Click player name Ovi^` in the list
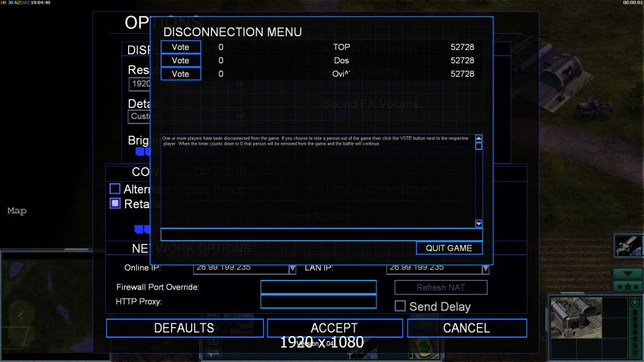 pyautogui.click(x=341, y=74)
